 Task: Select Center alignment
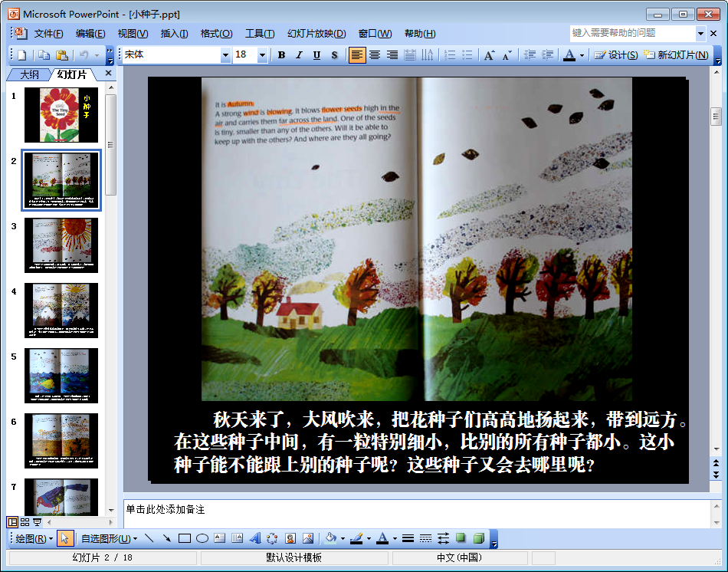(375, 55)
